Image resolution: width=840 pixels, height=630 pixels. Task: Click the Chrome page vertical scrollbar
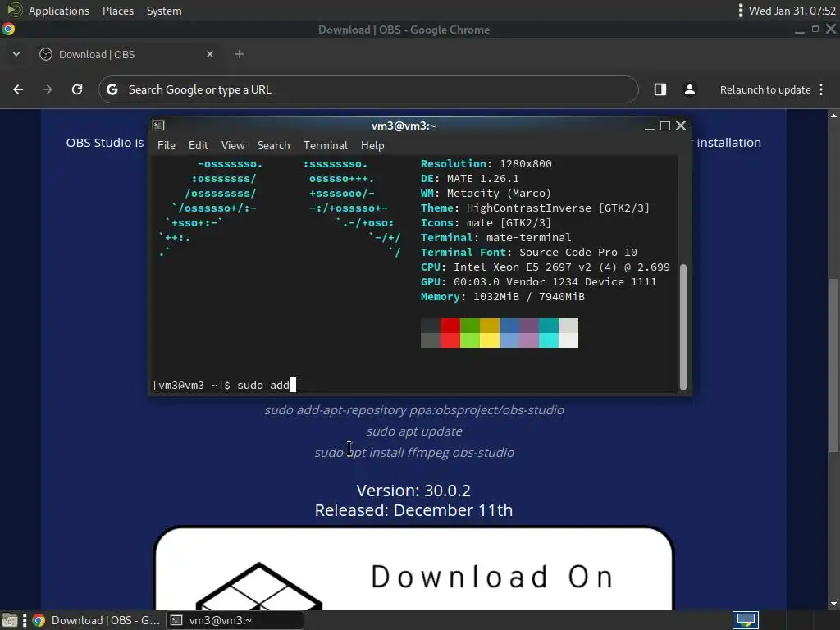(833, 364)
